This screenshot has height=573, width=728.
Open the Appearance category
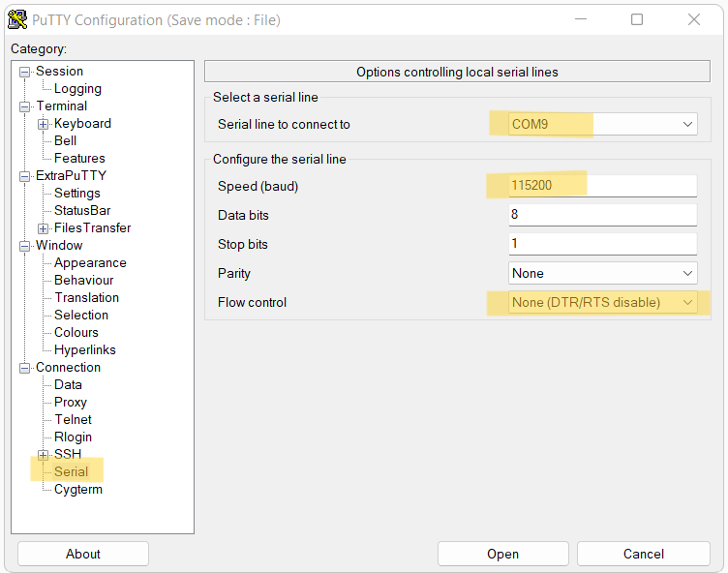pyautogui.click(x=90, y=263)
